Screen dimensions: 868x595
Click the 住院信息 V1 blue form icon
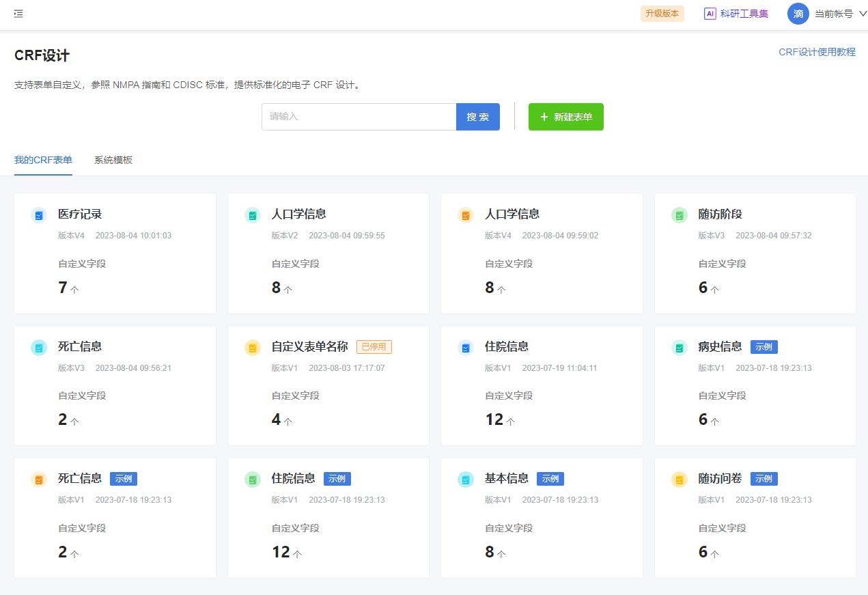point(466,348)
